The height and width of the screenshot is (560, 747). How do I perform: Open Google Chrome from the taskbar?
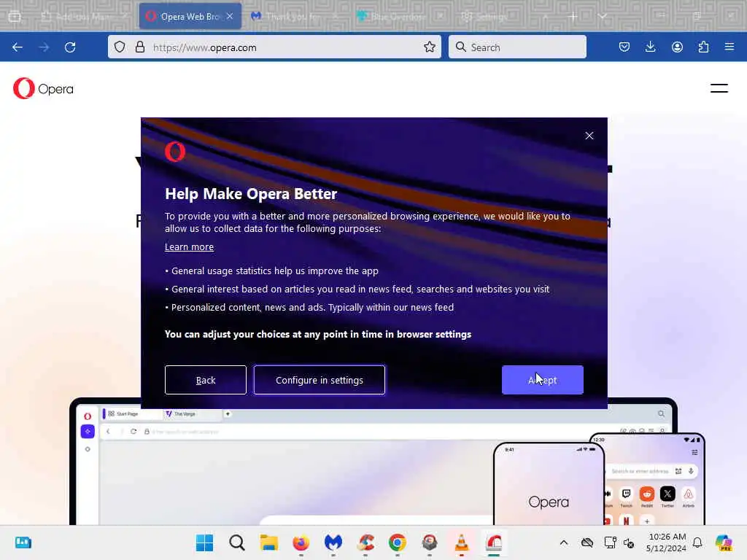398,542
